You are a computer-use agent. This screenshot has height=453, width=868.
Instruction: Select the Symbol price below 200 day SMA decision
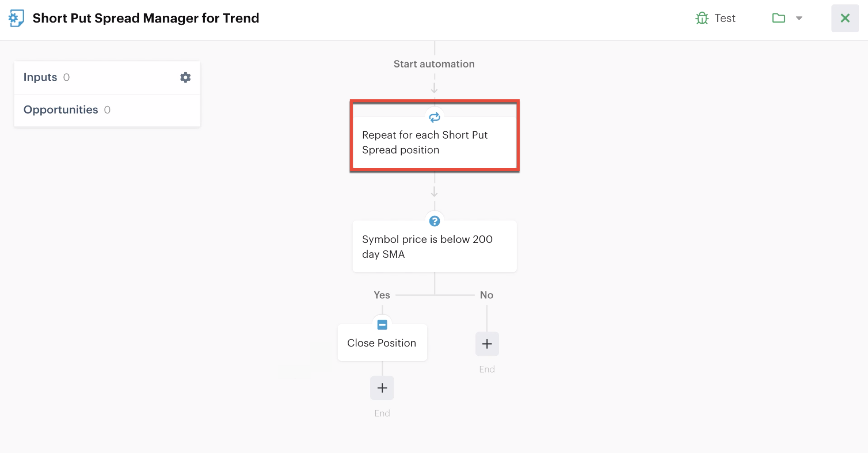(x=434, y=246)
